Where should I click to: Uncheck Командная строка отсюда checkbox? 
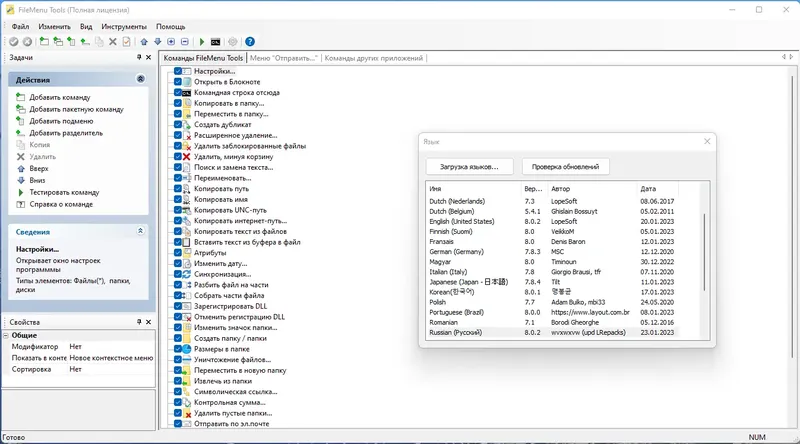pos(178,92)
